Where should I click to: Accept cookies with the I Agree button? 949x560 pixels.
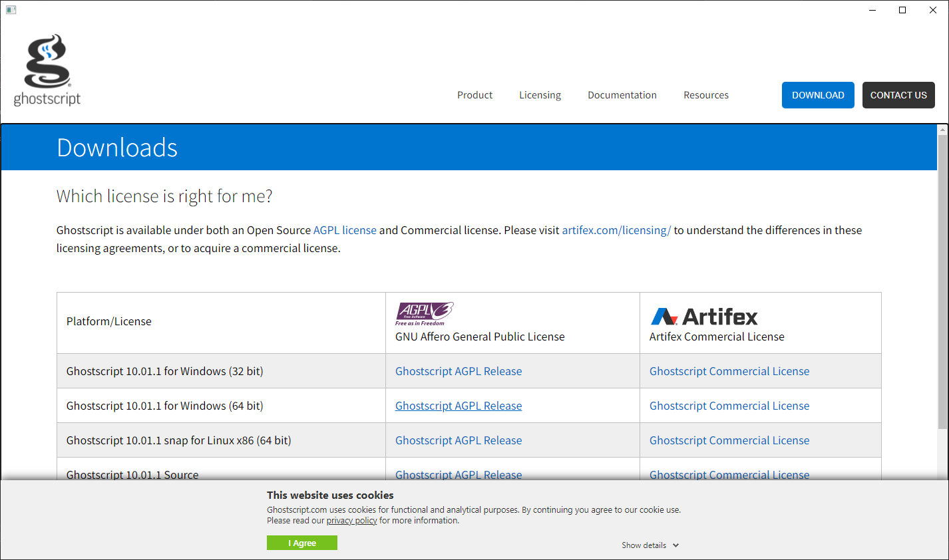click(x=301, y=543)
